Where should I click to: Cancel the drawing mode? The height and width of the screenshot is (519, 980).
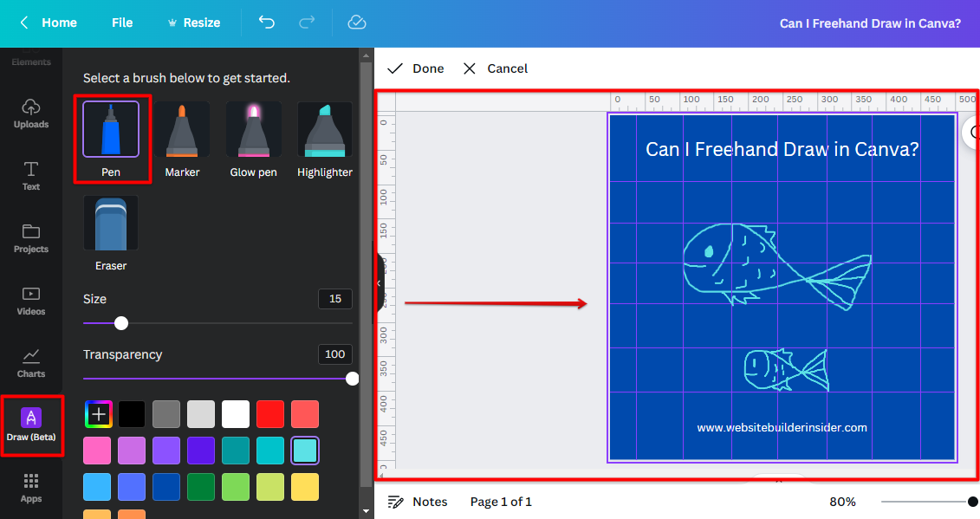[496, 68]
